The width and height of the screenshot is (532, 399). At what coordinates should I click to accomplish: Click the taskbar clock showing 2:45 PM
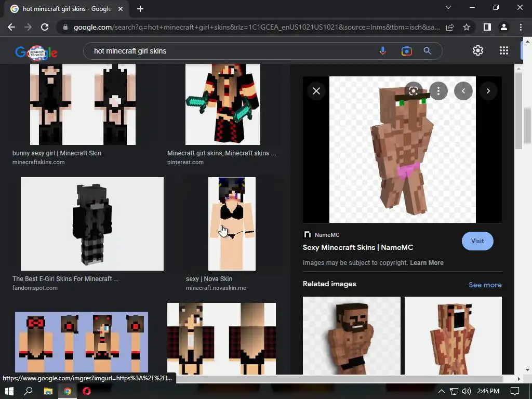pyautogui.click(x=488, y=391)
